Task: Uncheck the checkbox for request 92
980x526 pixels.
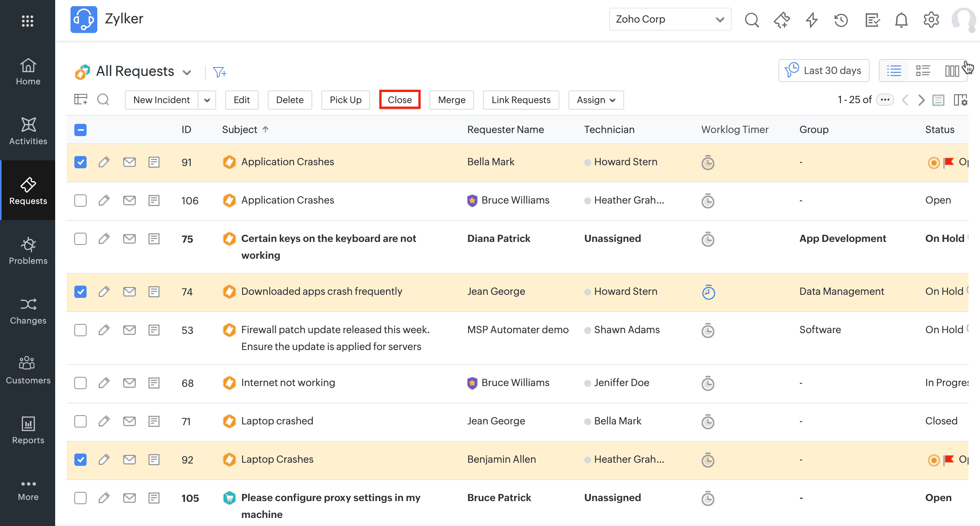Action: (x=80, y=460)
